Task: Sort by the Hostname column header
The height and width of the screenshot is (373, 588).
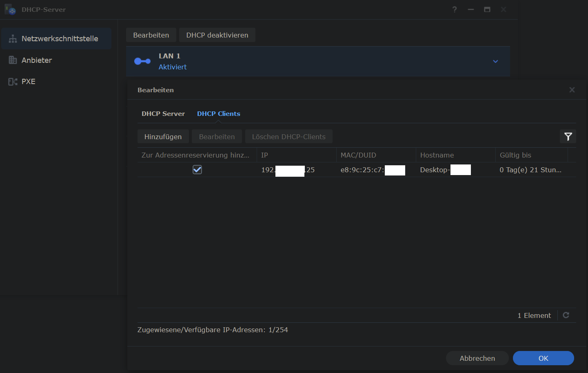Action: coord(455,155)
